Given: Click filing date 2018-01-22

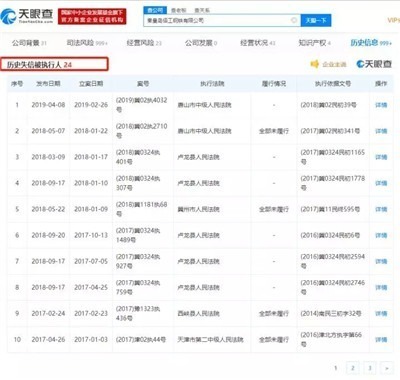Looking at the screenshot, I should (91, 131).
